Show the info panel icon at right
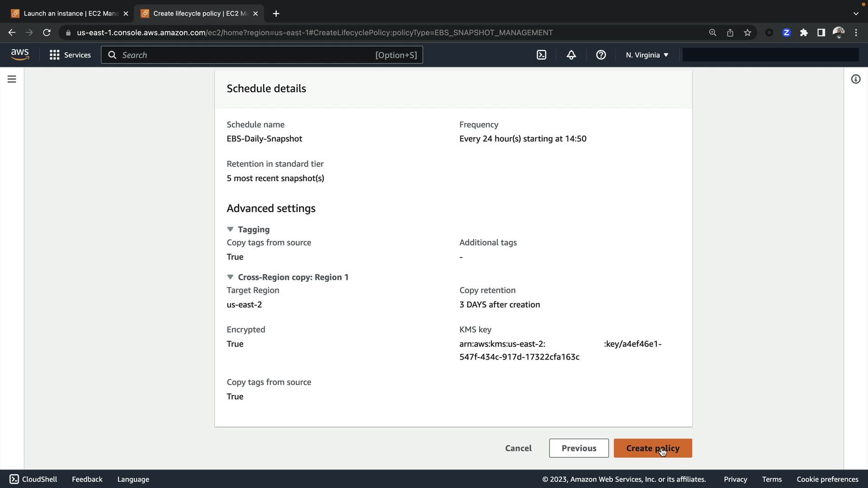 (x=855, y=79)
